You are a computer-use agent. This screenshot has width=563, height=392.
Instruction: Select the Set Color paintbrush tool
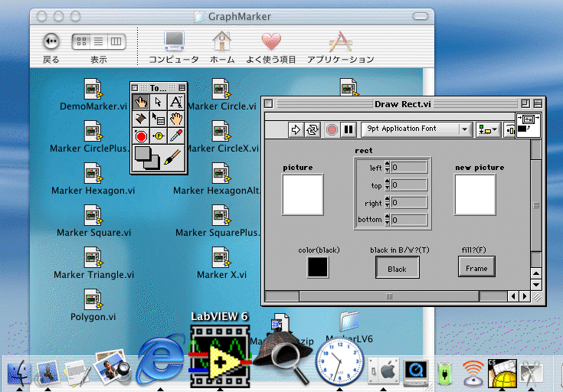point(173,157)
